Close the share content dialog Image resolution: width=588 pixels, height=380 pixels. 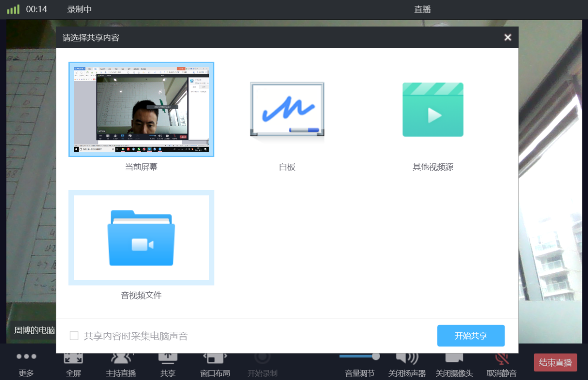coord(507,37)
